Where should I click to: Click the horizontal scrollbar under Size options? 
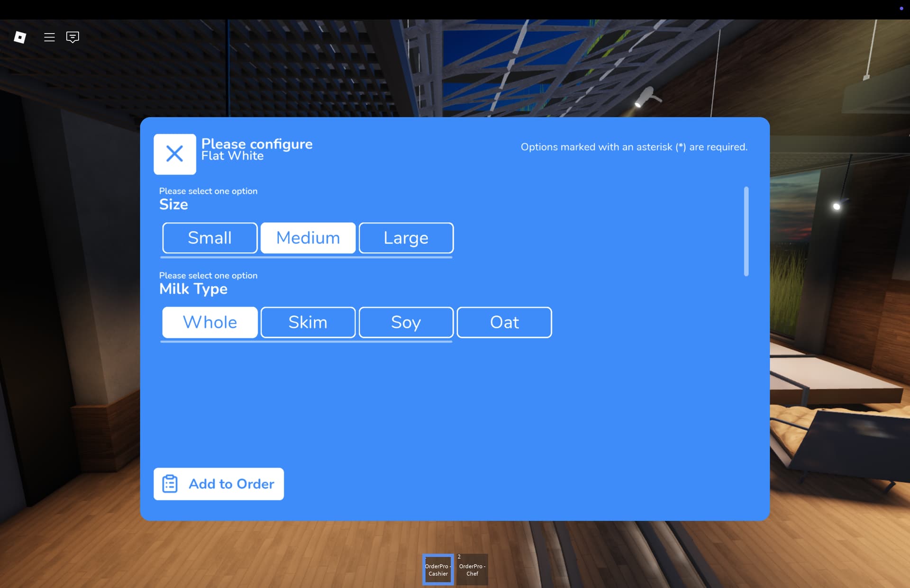point(306,257)
